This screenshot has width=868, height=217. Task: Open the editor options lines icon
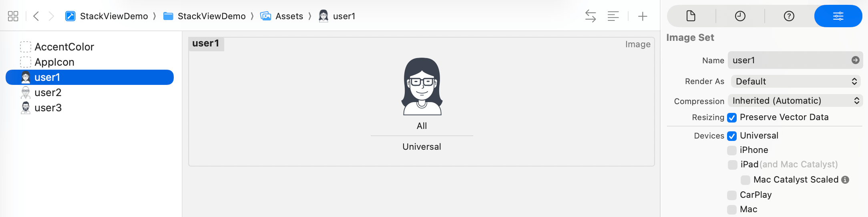click(x=613, y=16)
